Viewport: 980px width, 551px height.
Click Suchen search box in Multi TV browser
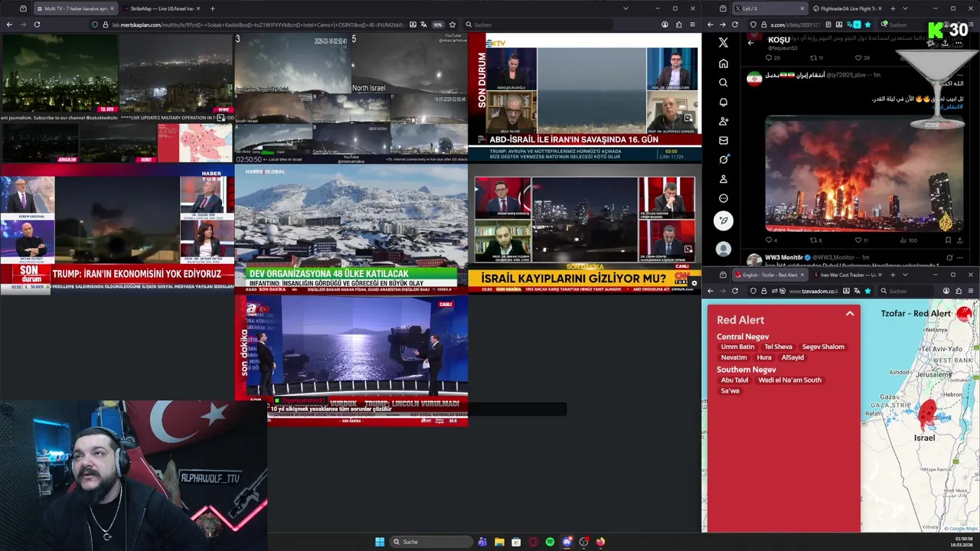point(536,24)
